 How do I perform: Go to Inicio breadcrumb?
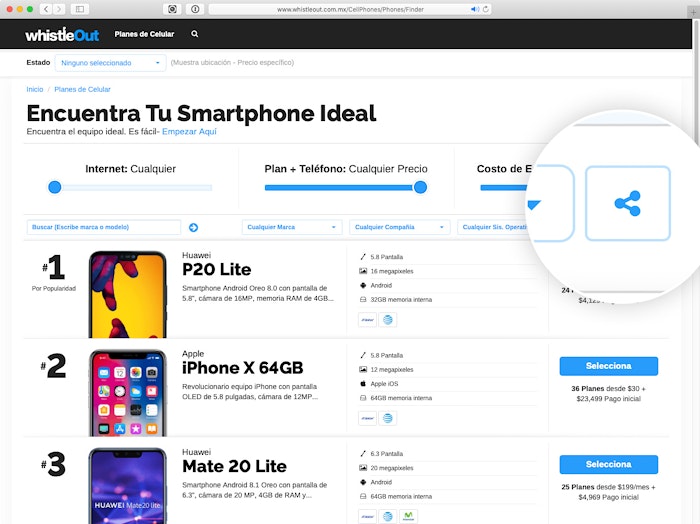[x=35, y=89]
